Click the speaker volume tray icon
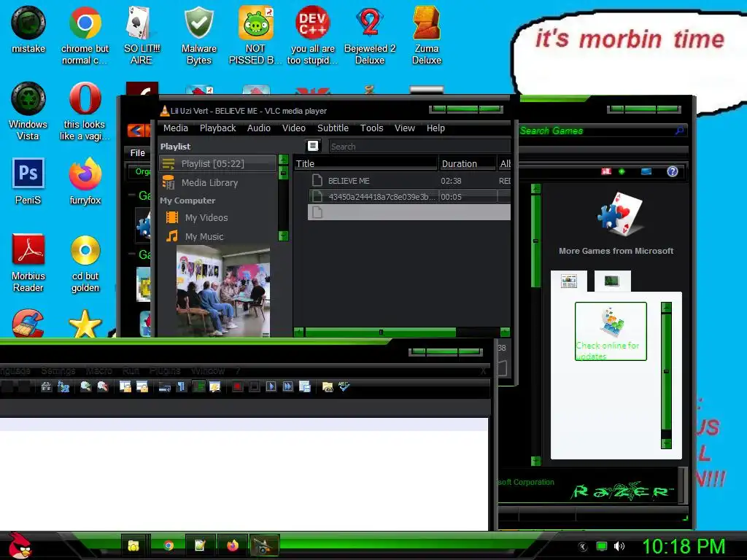This screenshot has width=747, height=560. (619, 546)
